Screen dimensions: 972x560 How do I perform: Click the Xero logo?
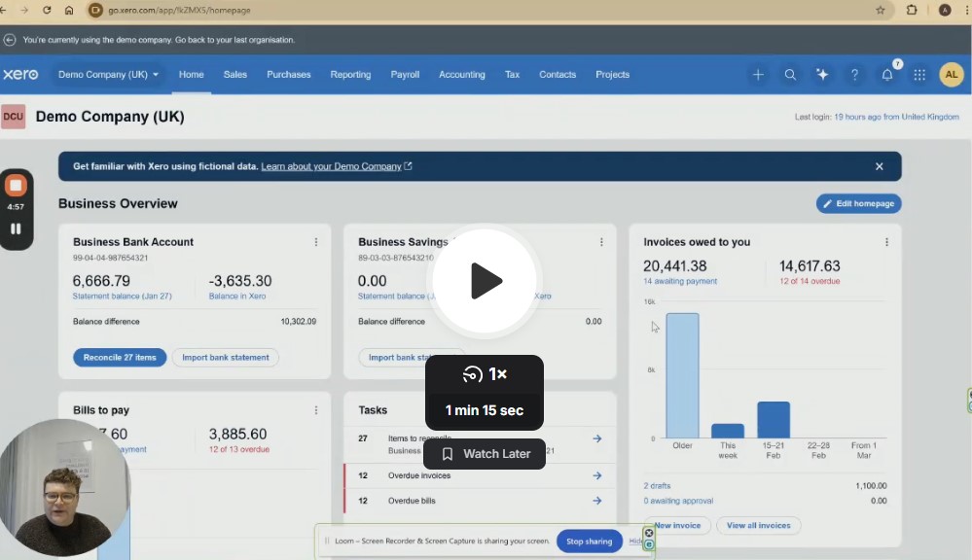pos(20,74)
